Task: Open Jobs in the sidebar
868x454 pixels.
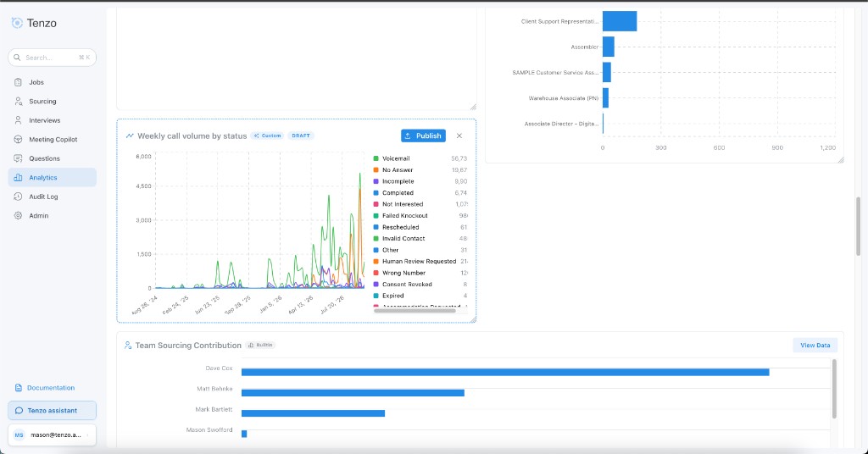Action: [x=52, y=82]
